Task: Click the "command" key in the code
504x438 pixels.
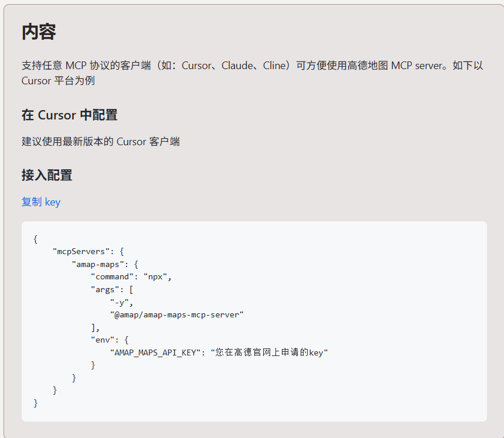Action: click(x=112, y=277)
